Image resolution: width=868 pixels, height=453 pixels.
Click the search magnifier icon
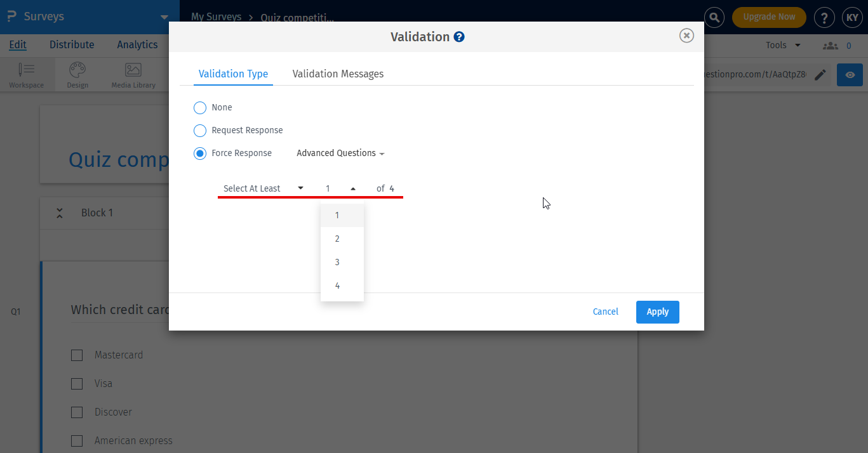pyautogui.click(x=714, y=17)
